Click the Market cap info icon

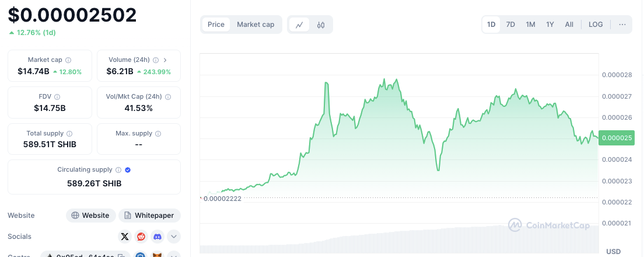[x=68, y=60]
